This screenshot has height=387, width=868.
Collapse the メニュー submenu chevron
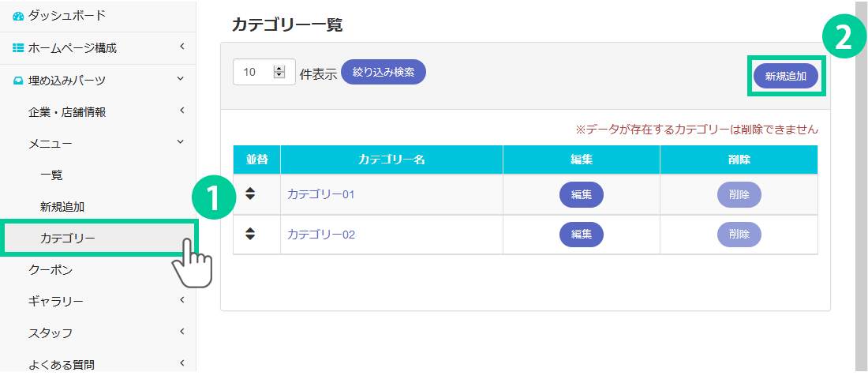coord(181,142)
